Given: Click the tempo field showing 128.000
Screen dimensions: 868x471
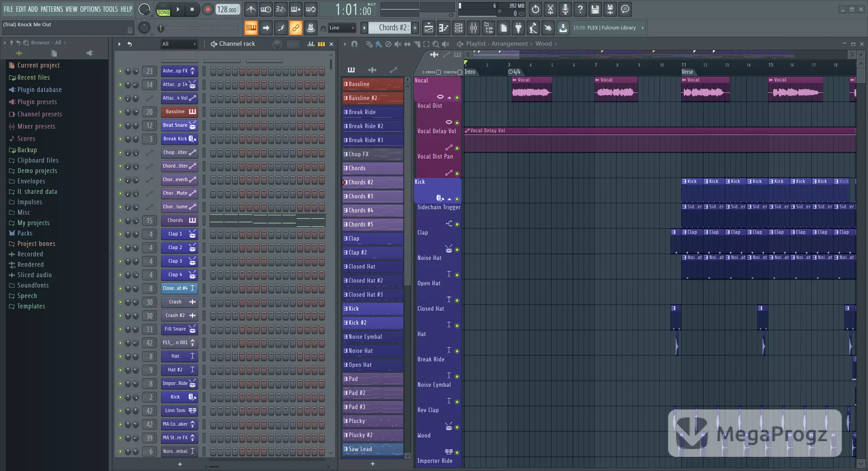Looking at the screenshot, I should [x=228, y=9].
